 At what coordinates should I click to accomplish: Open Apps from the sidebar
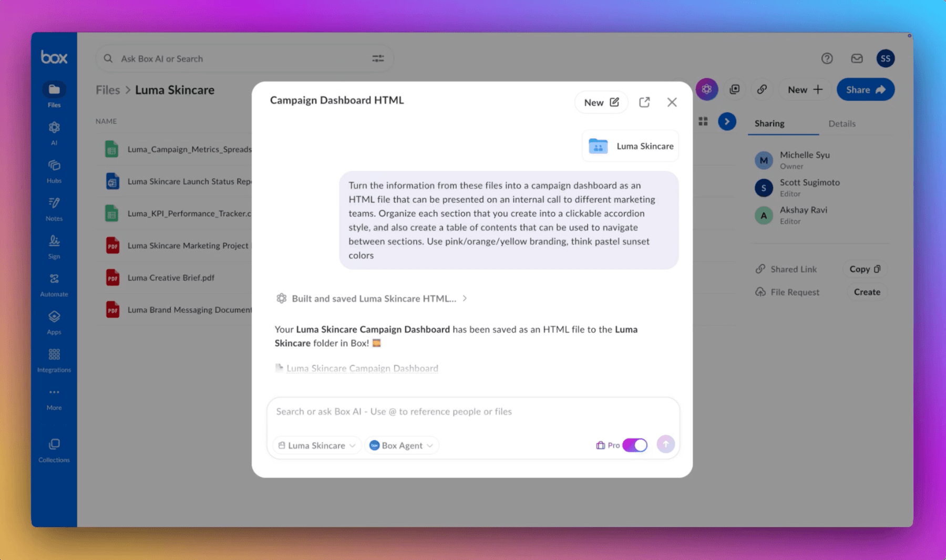click(x=54, y=323)
